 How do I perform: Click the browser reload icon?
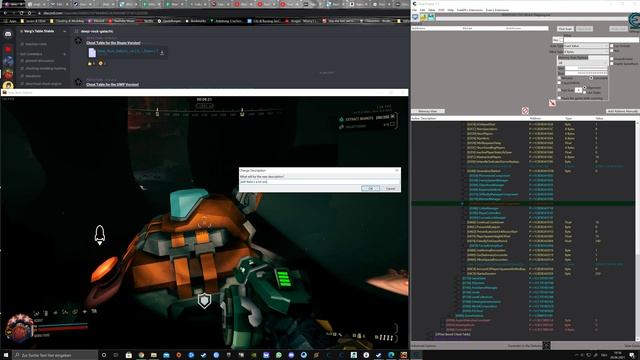[21, 13]
